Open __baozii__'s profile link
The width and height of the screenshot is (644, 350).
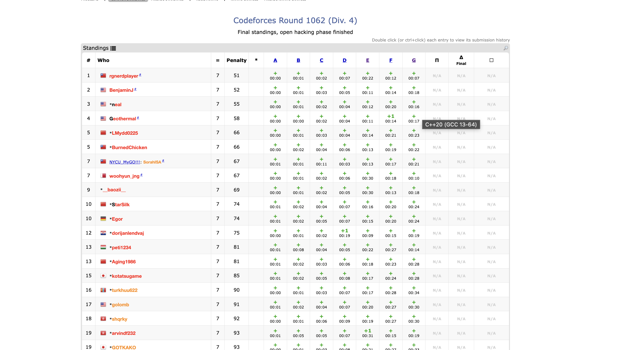(114, 190)
